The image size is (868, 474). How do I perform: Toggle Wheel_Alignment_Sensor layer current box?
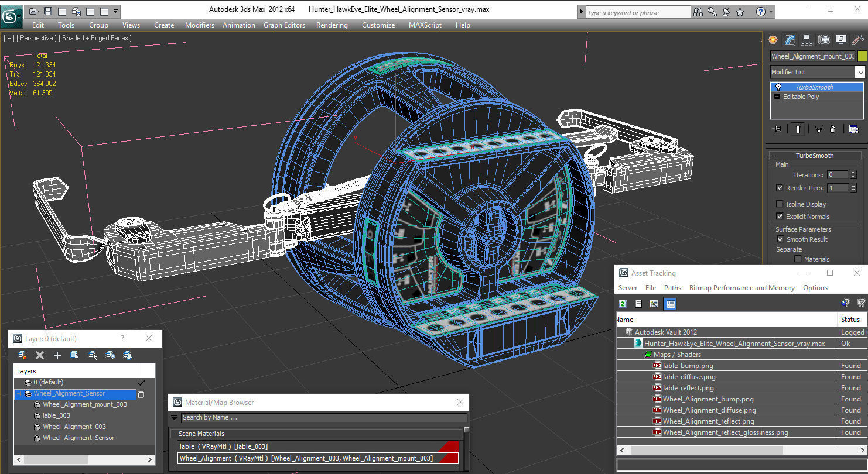(x=141, y=394)
